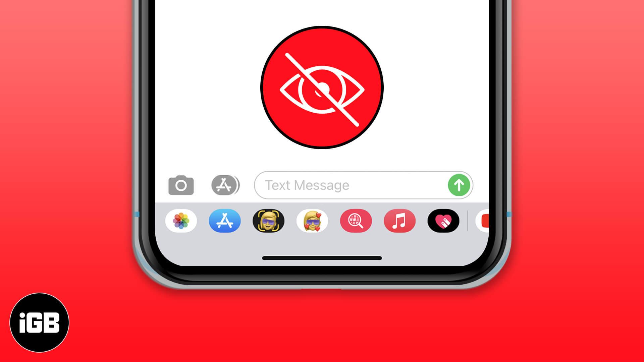Tap the iGB logo watermark badge
The width and height of the screenshot is (644, 362).
coord(40,322)
